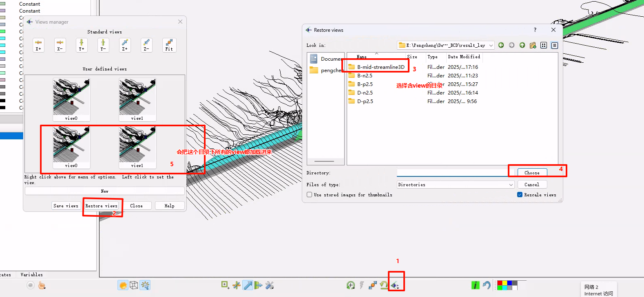Toggle the wireframe cube display button

(x=134, y=285)
